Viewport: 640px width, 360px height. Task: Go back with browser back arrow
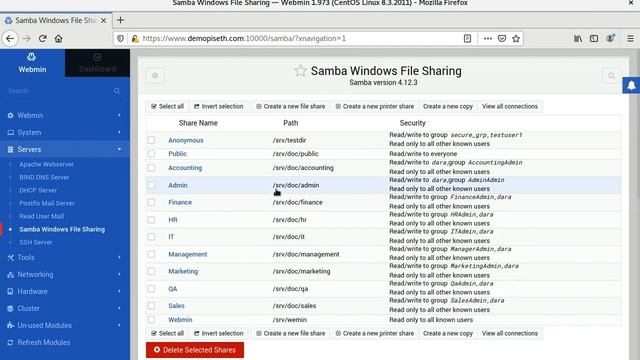tap(10, 38)
